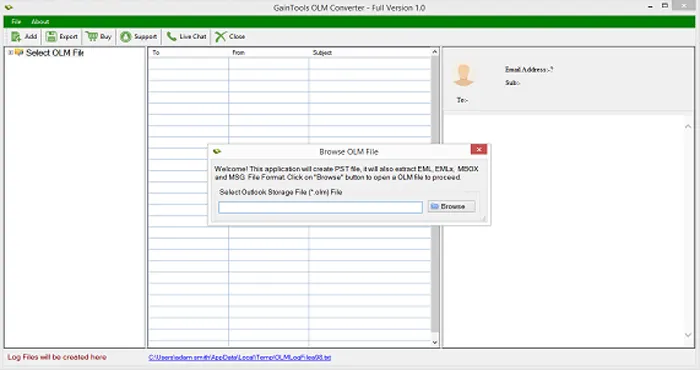Click the Browse OLM File dialog icon
The width and height of the screenshot is (700, 370).
[x=217, y=151]
